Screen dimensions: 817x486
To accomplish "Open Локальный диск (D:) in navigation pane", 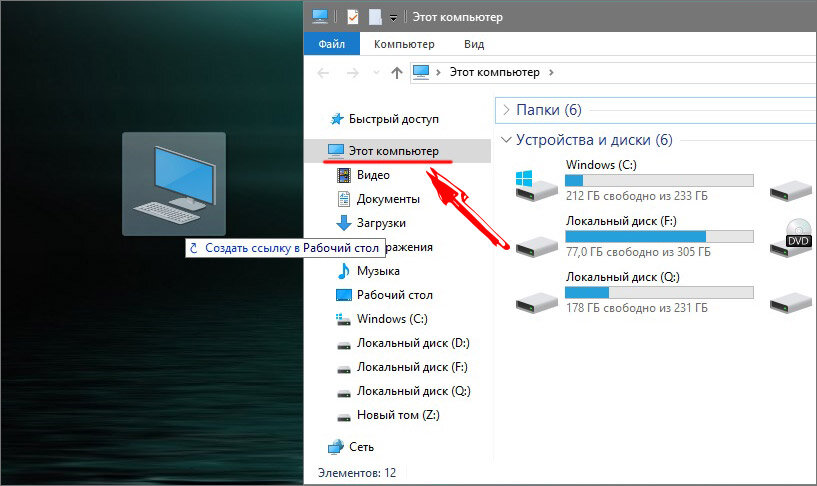I will click(413, 343).
